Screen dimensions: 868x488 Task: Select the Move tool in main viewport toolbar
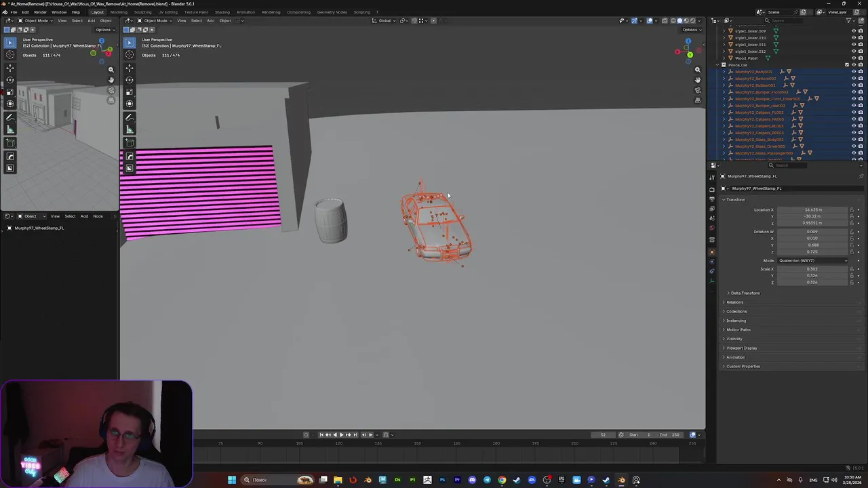pos(130,68)
